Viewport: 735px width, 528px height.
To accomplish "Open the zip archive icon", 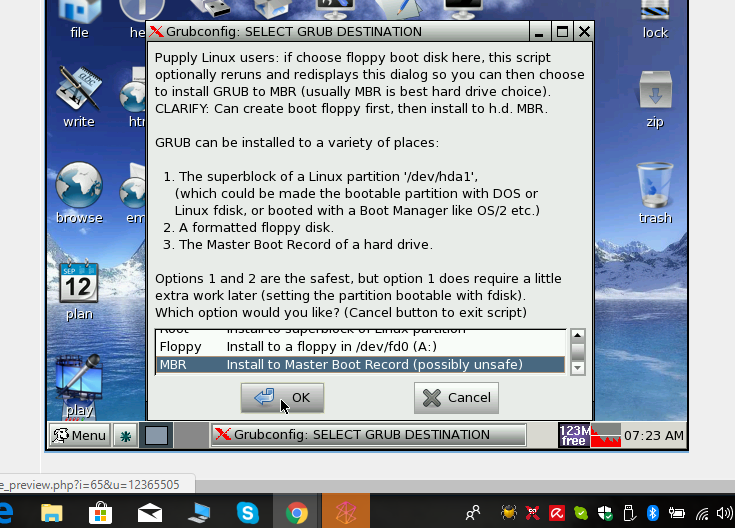I will [655, 99].
